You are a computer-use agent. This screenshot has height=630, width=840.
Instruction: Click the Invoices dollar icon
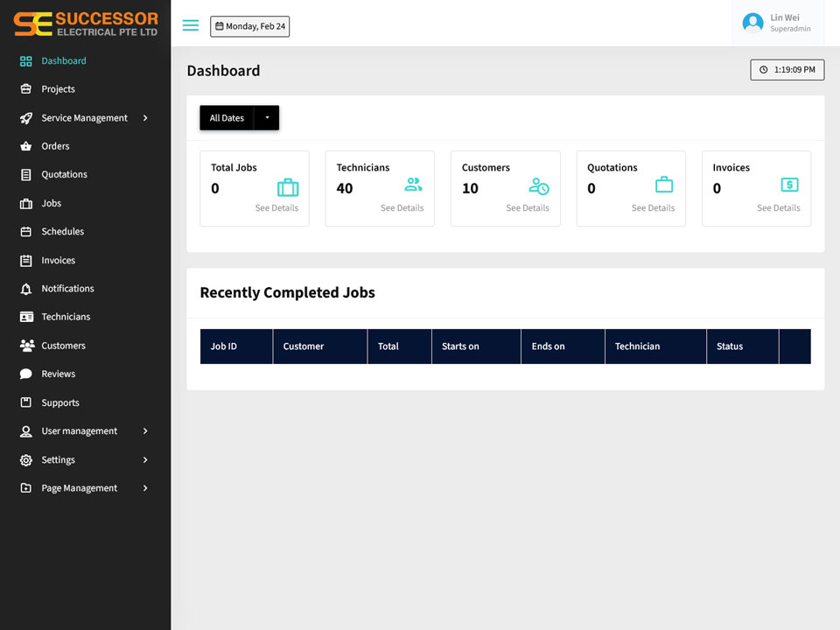pos(789,185)
